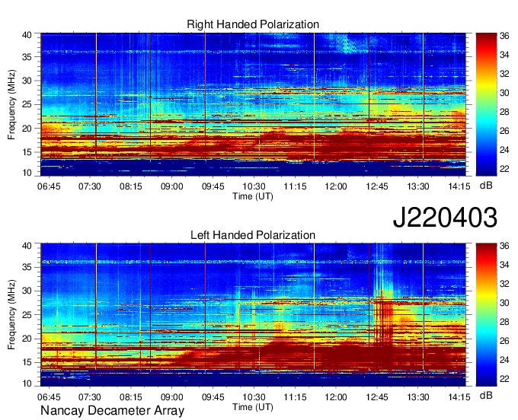Click "13:30" time tick under Right Handed plot
This screenshot has height=420, width=518.
tap(418, 186)
